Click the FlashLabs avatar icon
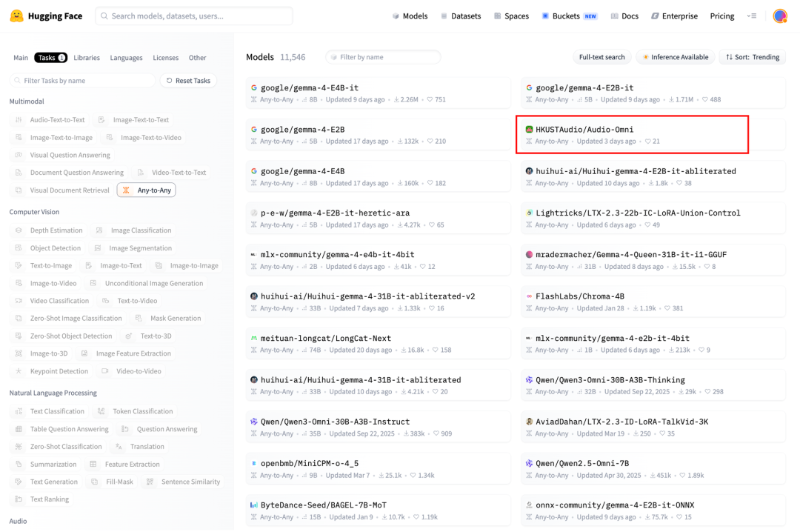The height and width of the screenshot is (532, 800). [529, 296]
